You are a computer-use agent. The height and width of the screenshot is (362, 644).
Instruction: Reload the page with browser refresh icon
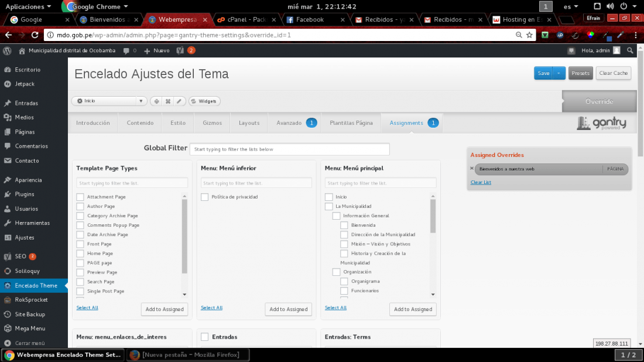tap(35, 35)
